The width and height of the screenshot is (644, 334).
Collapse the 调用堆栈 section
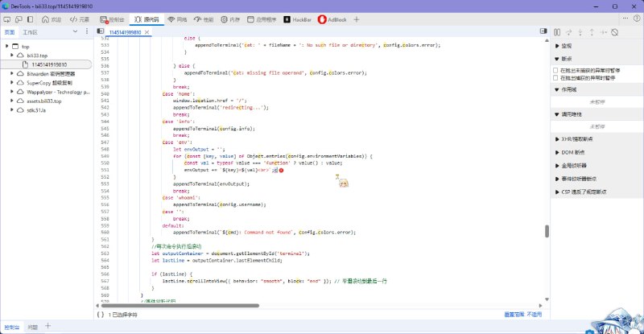pos(572,114)
